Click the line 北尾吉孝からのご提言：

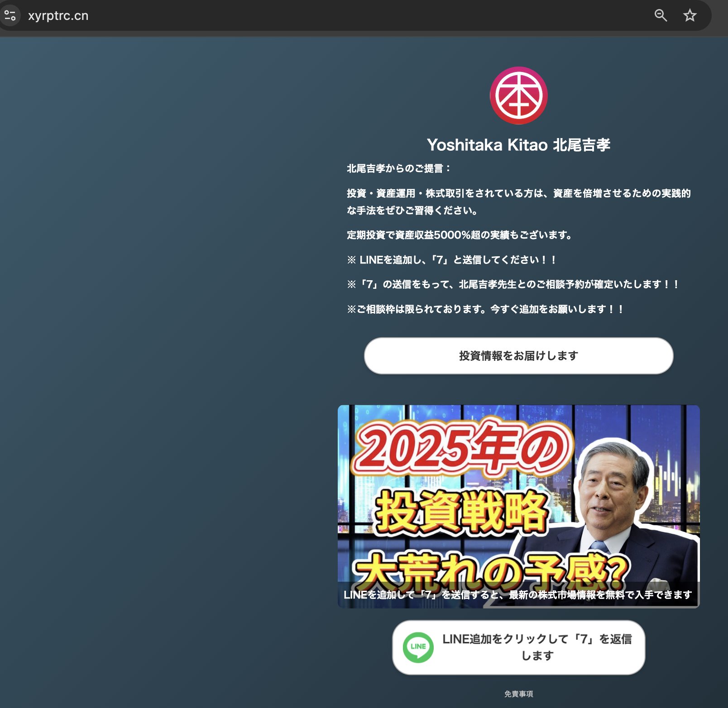[x=399, y=168]
